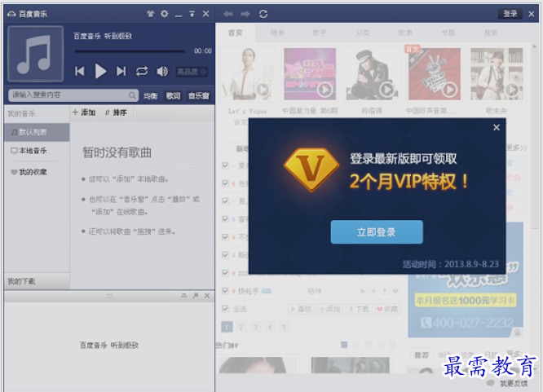Play the 中国好声音 album thumbnail
543x392 pixels.
pos(449,90)
